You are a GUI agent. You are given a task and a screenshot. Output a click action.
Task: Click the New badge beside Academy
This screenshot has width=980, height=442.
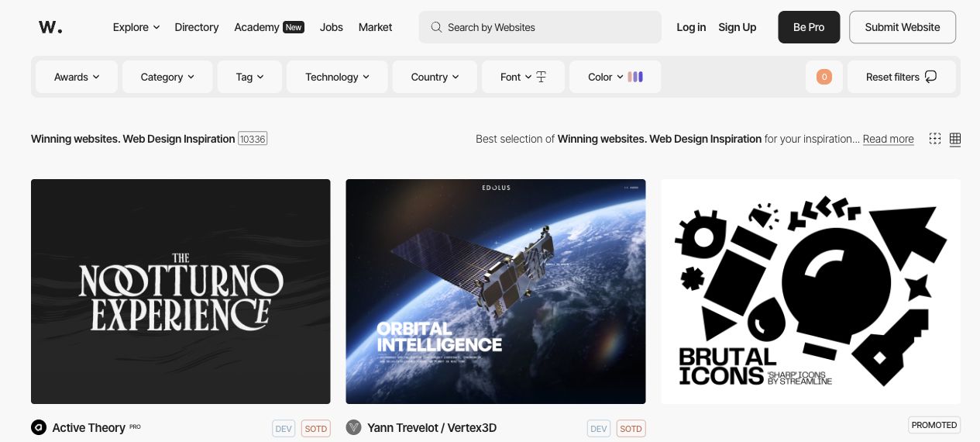[294, 27]
